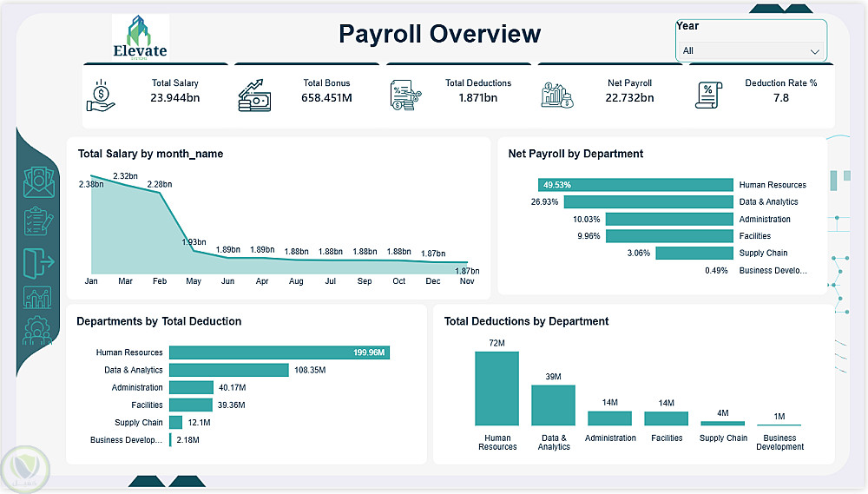Click the Total Bonus money growth icon
Screen dimensions: 868x494
pyautogui.click(x=254, y=96)
